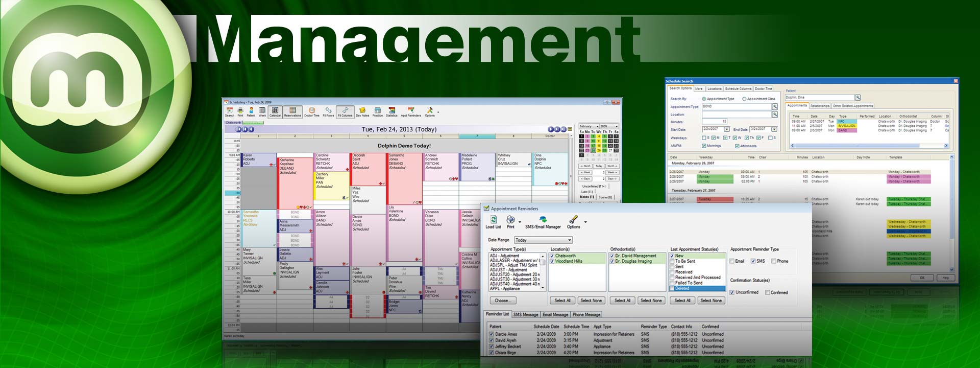Screen dimensions: 980x368
Task: Enable the Email reminder type checkbox
Action: pyautogui.click(x=732, y=261)
